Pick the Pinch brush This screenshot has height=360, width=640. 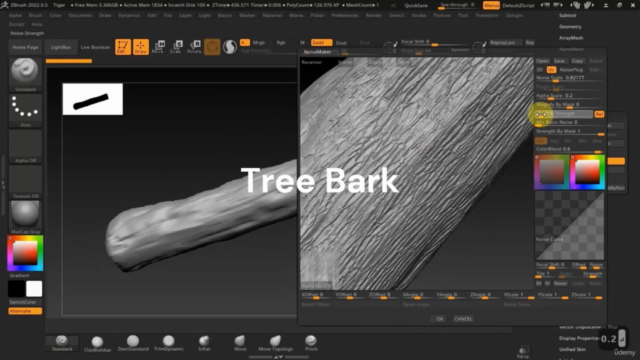pyautogui.click(x=311, y=343)
